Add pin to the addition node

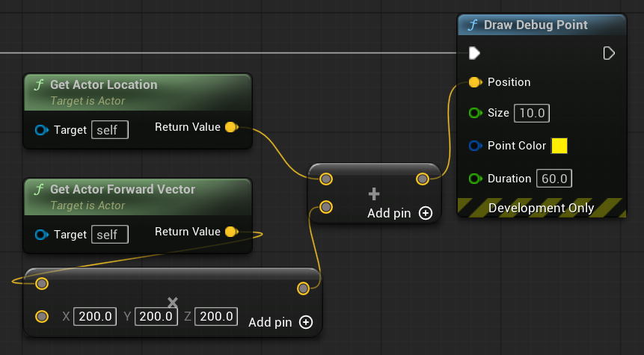426,213
